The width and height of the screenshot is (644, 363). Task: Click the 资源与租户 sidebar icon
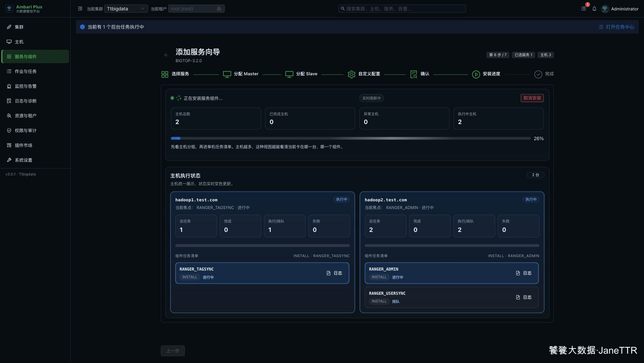click(9, 116)
